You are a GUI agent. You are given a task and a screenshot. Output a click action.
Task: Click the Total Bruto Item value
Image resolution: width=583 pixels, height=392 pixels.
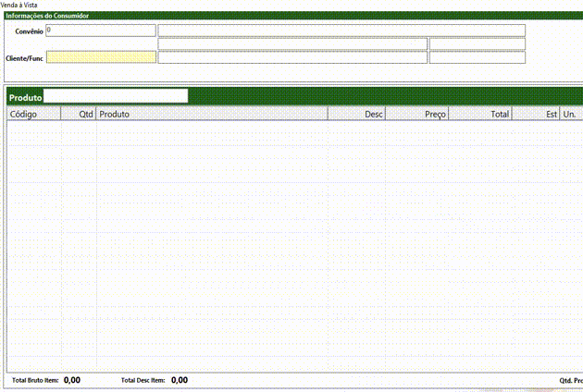(72, 380)
